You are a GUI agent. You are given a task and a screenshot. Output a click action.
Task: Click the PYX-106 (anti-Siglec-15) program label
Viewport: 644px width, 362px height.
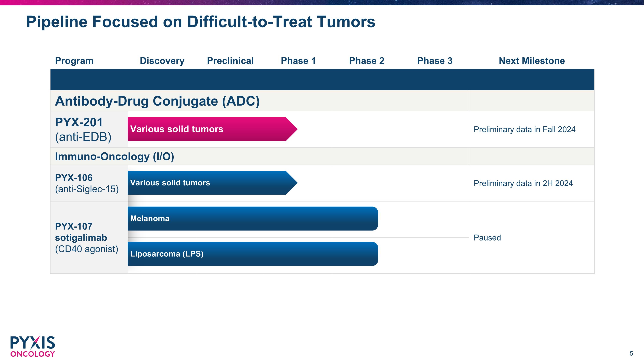point(87,183)
